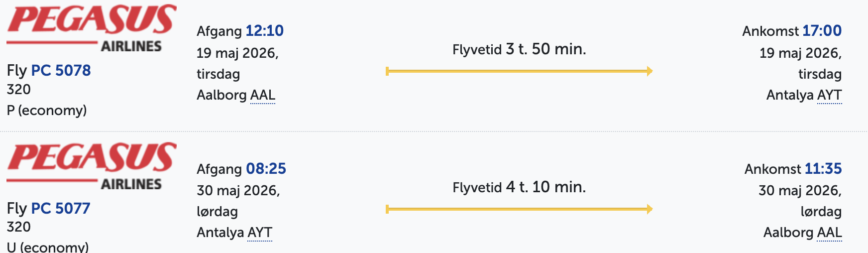Click the Pegasus Airlines logo for flight PC 5077

click(92, 166)
